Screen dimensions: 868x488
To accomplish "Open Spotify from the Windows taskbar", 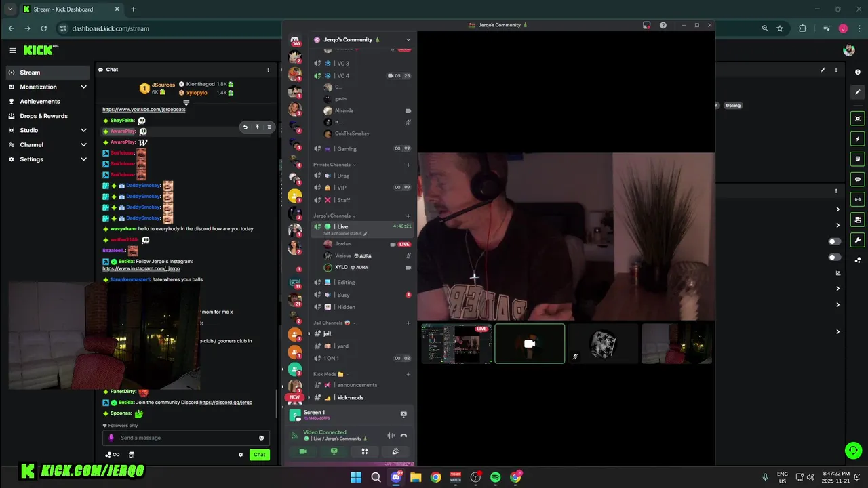I will pos(495,477).
